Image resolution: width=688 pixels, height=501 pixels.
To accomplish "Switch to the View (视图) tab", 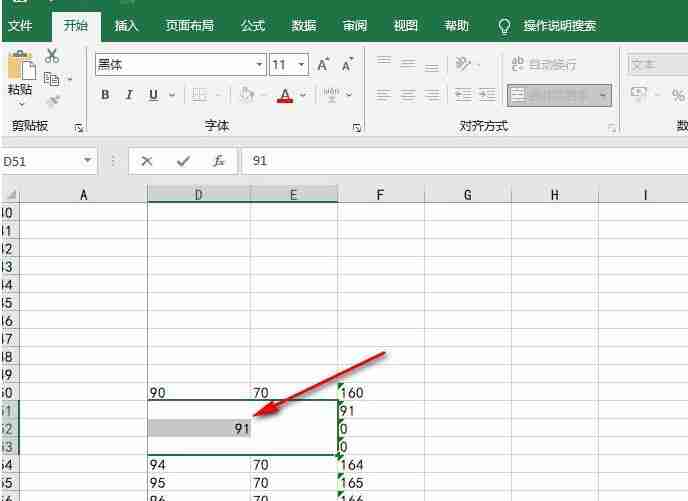I will point(405,26).
